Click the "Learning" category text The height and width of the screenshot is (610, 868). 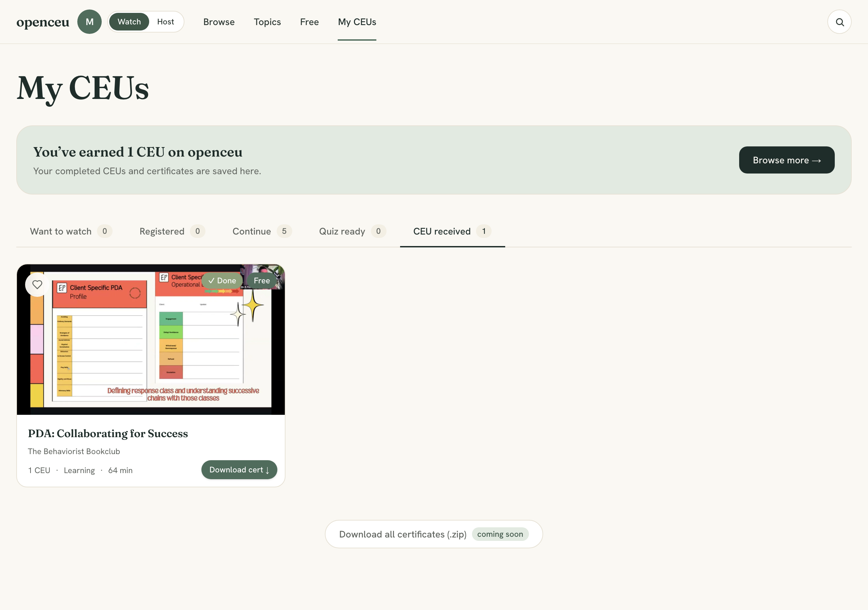[x=79, y=470]
